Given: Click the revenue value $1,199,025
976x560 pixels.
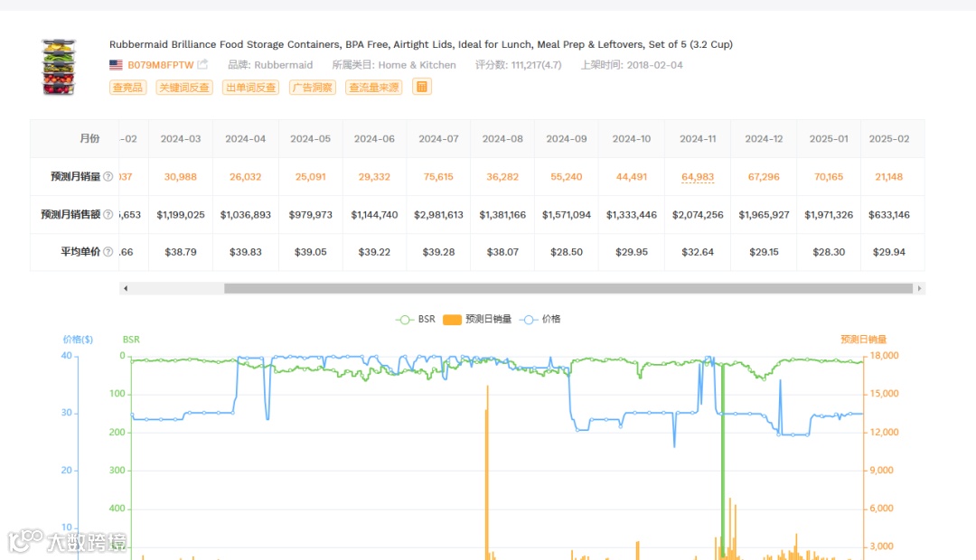Looking at the screenshot, I should coord(181,215).
